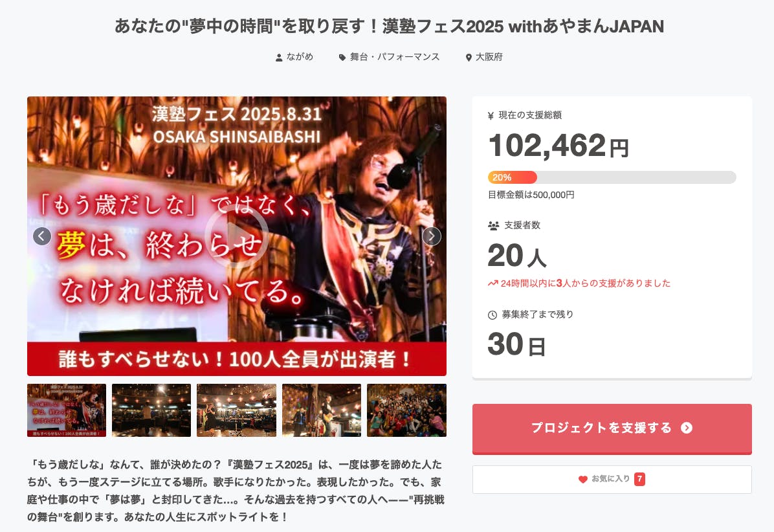774x532 pixels.
Task: Click the tag icon beside 舞台・パフォーマンス
Action: (x=342, y=58)
